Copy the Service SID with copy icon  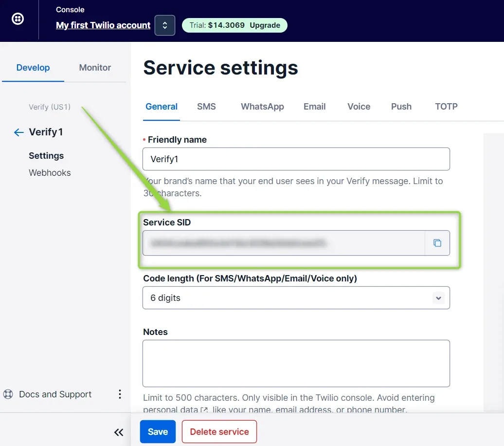point(437,243)
